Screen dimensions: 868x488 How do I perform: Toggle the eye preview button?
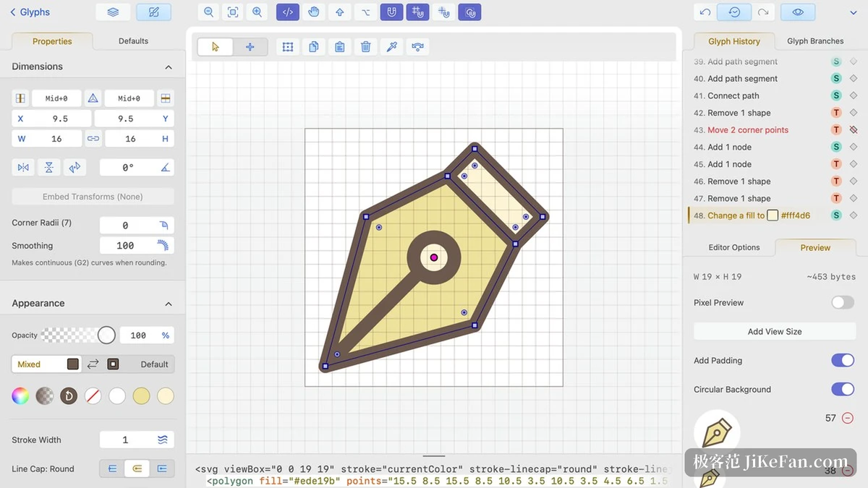[x=799, y=12]
